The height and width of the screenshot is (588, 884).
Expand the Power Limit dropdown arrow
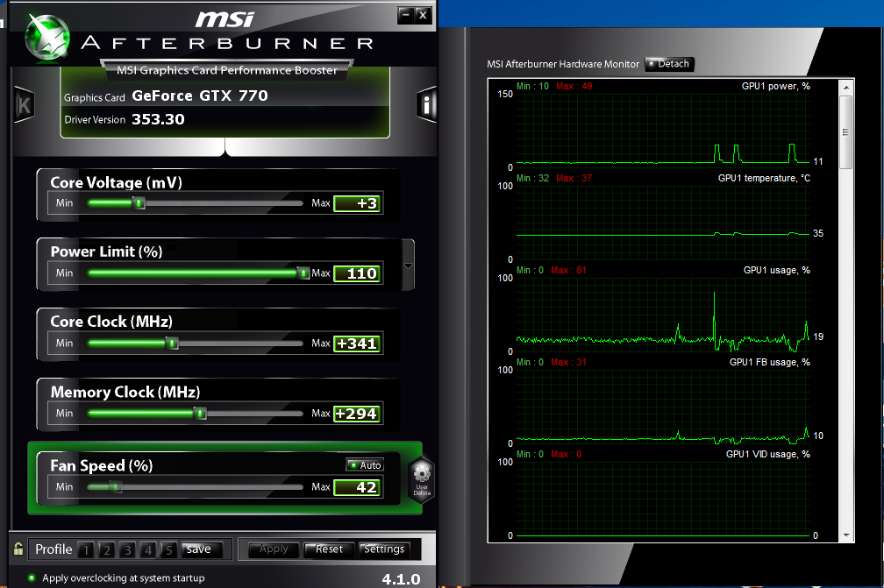(x=408, y=266)
